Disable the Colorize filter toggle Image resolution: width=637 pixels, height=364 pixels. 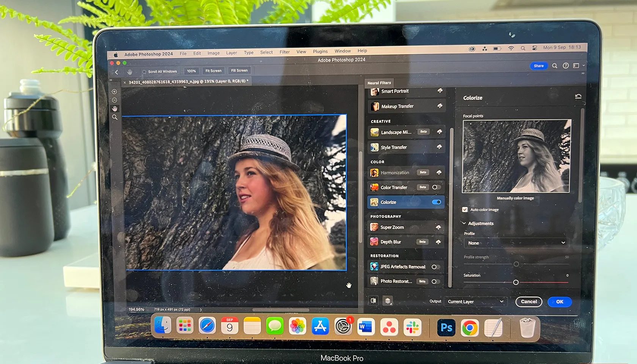click(x=436, y=202)
